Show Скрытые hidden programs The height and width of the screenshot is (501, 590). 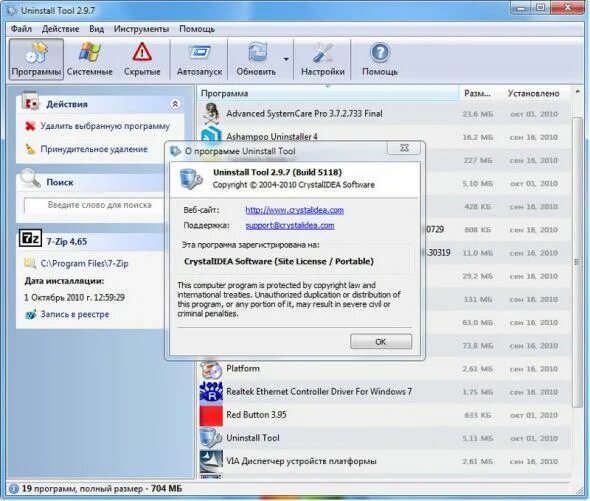click(142, 59)
